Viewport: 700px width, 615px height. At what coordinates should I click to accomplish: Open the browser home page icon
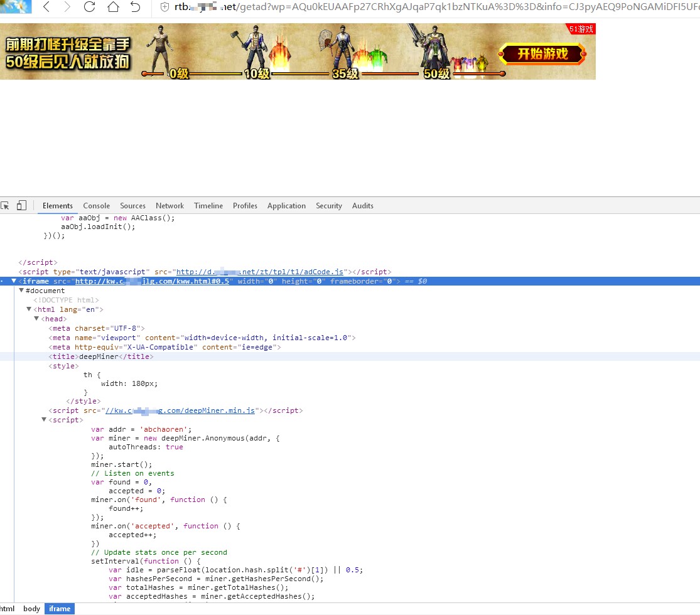pyautogui.click(x=113, y=7)
